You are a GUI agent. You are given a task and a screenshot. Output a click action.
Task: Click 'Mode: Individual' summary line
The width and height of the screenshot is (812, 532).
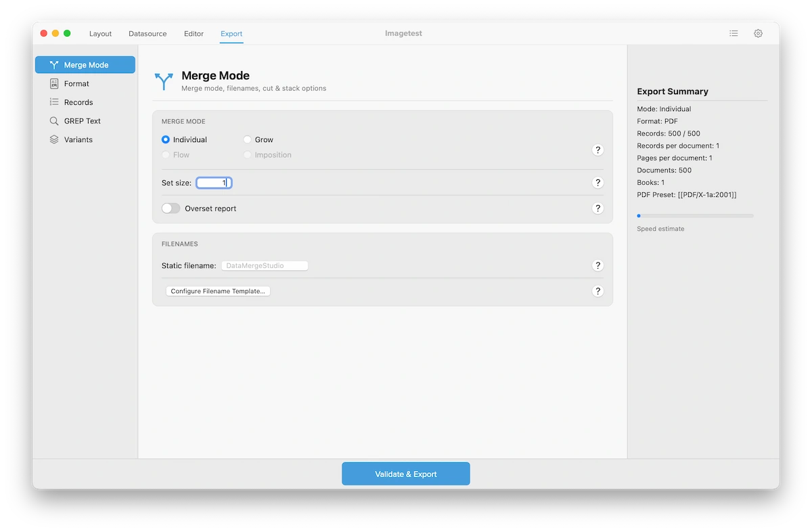tap(664, 109)
